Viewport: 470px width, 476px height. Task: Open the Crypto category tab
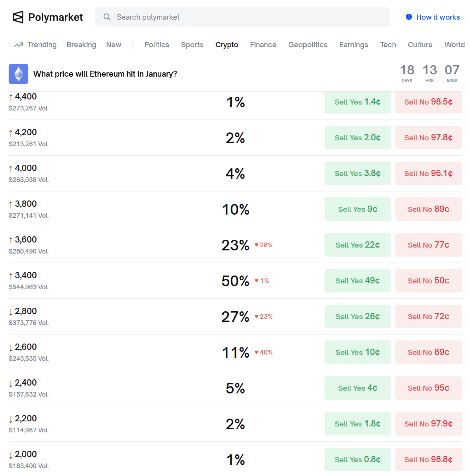coord(227,45)
